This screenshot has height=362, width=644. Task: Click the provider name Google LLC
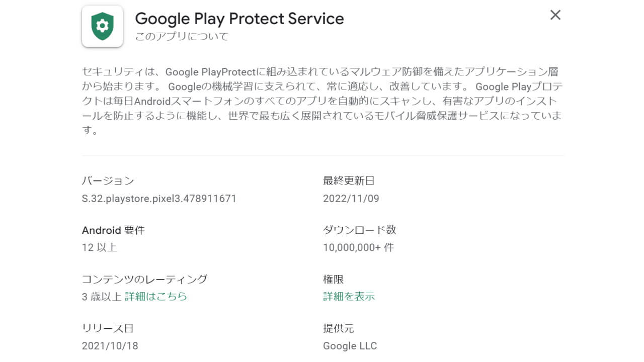pyautogui.click(x=350, y=346)
